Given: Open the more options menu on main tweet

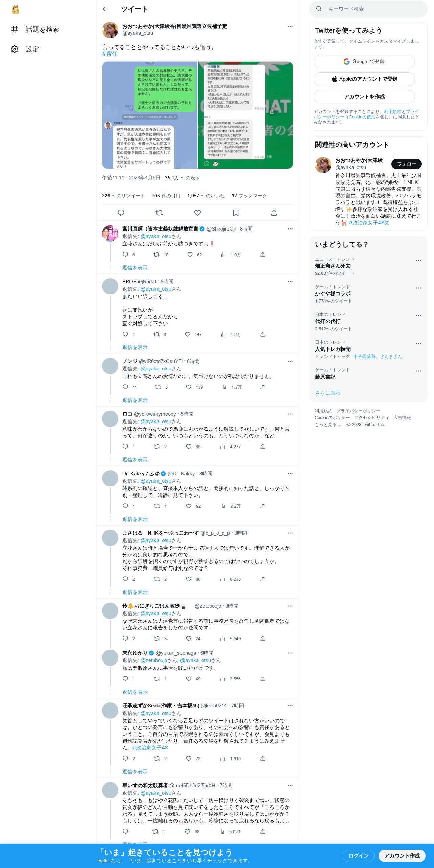Looking at the screenshot, I should (290, 26).
